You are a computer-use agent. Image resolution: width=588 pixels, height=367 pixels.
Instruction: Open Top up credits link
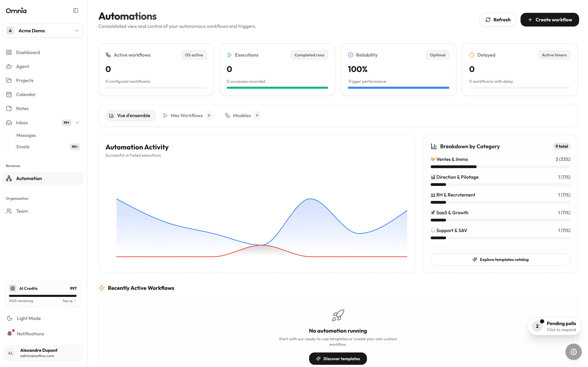[69, 301]
